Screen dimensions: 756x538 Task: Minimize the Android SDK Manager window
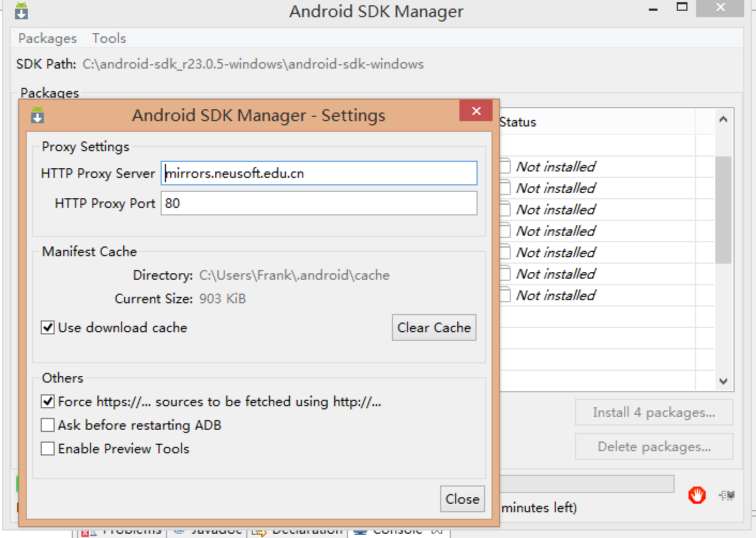(x=653, y=10)
